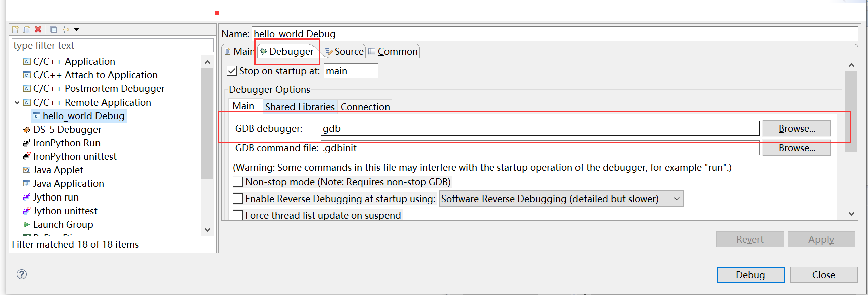This screenshot has height=295, width=868.
Task: Enable Non-stop mode
Action: (x=238, y=182)
